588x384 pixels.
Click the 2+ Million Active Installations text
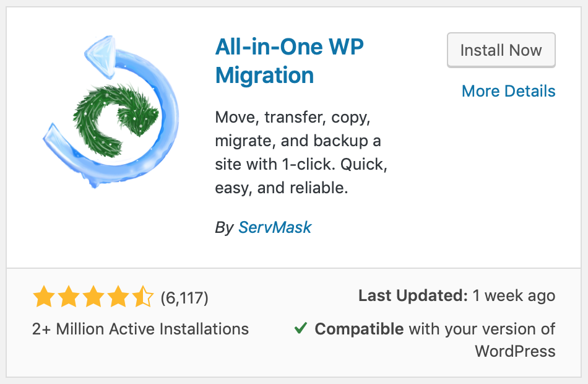141,329
